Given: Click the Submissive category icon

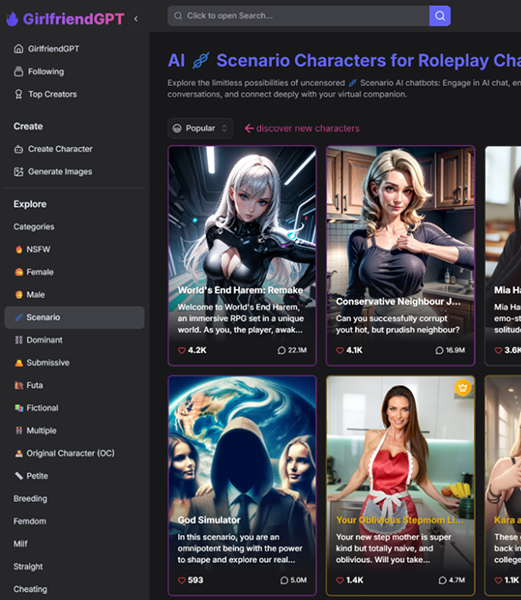Looking at the screenshot, I should tap(19, 362).
